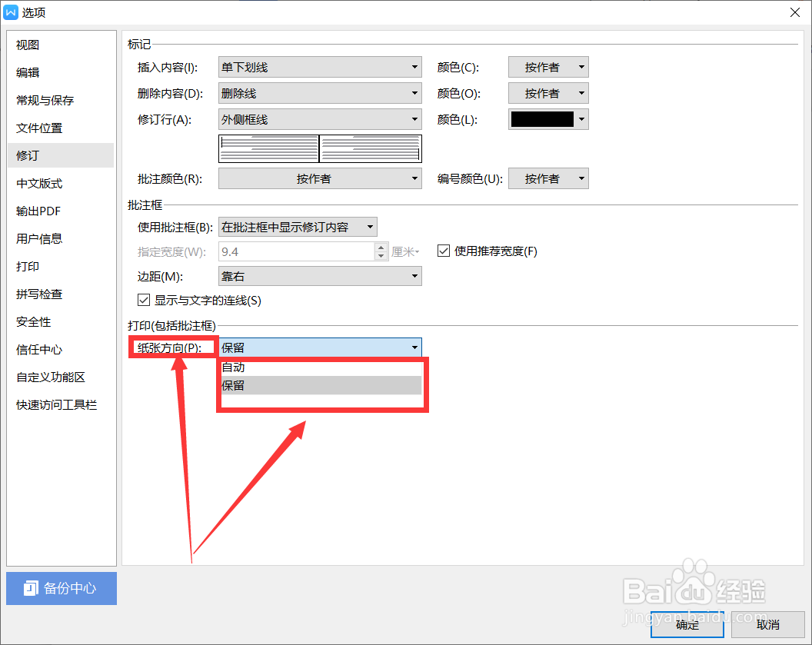This screenshot has height=645, width=812.
Task: Open the 备份中心 backup center
Action: tap(61, 588)
